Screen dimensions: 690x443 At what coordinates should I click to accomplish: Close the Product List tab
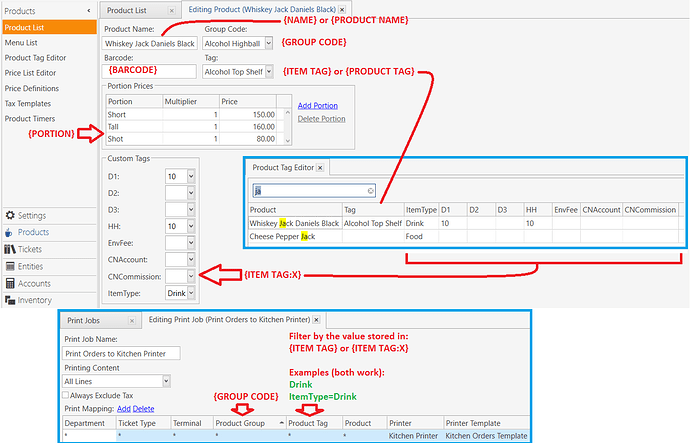click(x=172, y=11)
